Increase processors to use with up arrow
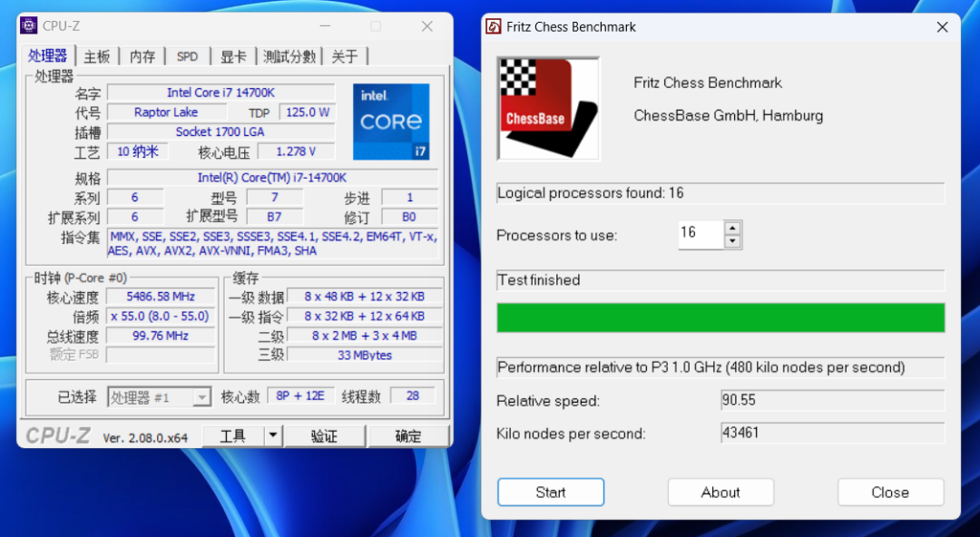Screen dimensions: 980x537 (x=732, y=229)
